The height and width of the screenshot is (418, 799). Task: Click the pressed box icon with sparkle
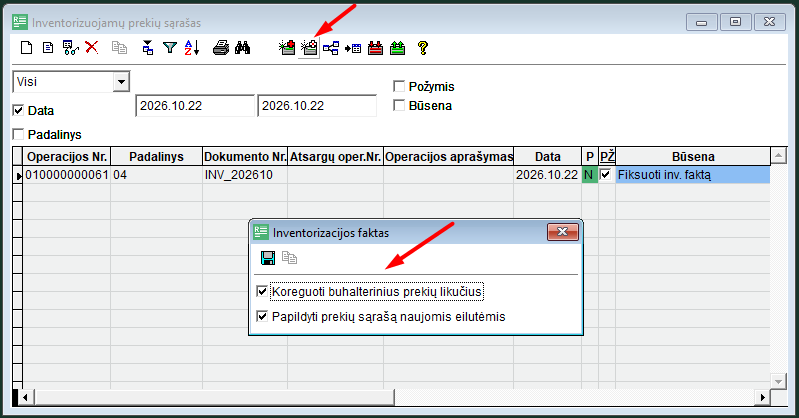coord(309,48)
